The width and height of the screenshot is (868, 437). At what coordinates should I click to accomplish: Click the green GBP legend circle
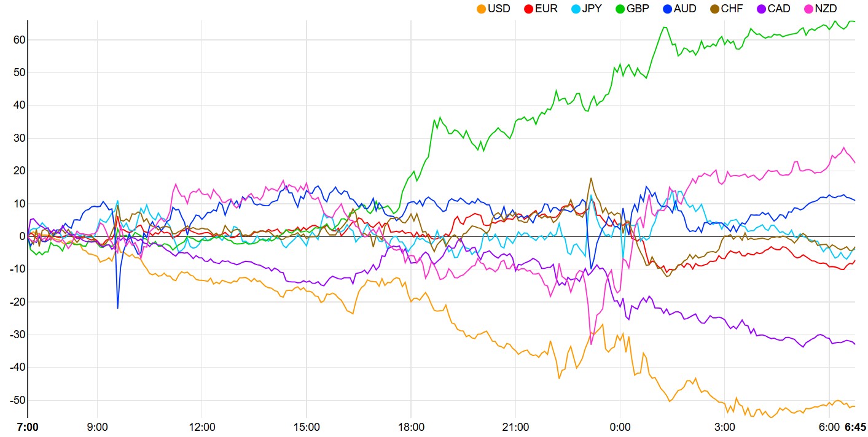[620, 9]
